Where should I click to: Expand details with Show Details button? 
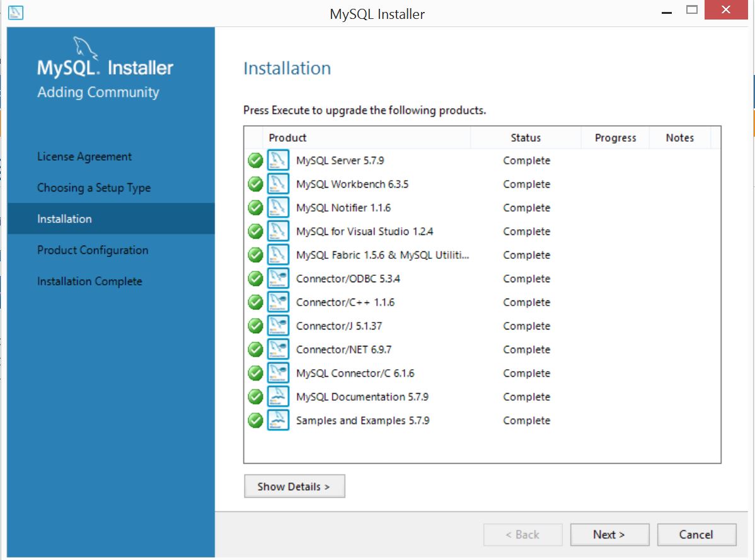click(x=294, y=486)
